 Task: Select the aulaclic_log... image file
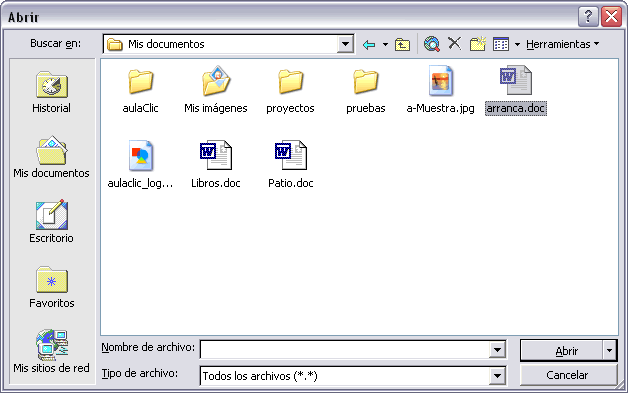140,165
